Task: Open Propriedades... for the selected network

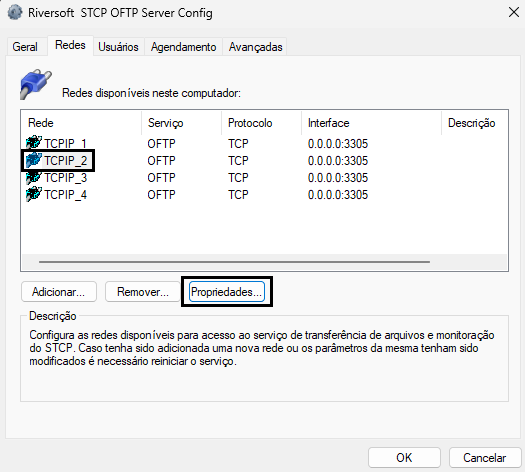Action: pyautogui.click(x=227, y=292)
